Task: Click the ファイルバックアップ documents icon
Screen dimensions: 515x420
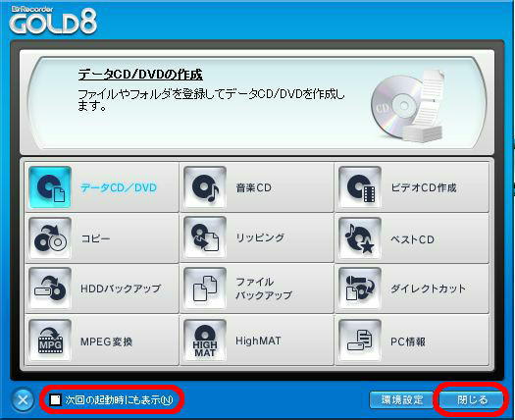Action: pos(205,289)
